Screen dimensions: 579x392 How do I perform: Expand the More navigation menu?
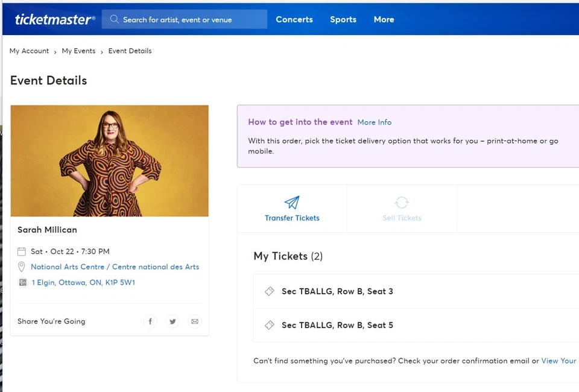tap(384, 19)
